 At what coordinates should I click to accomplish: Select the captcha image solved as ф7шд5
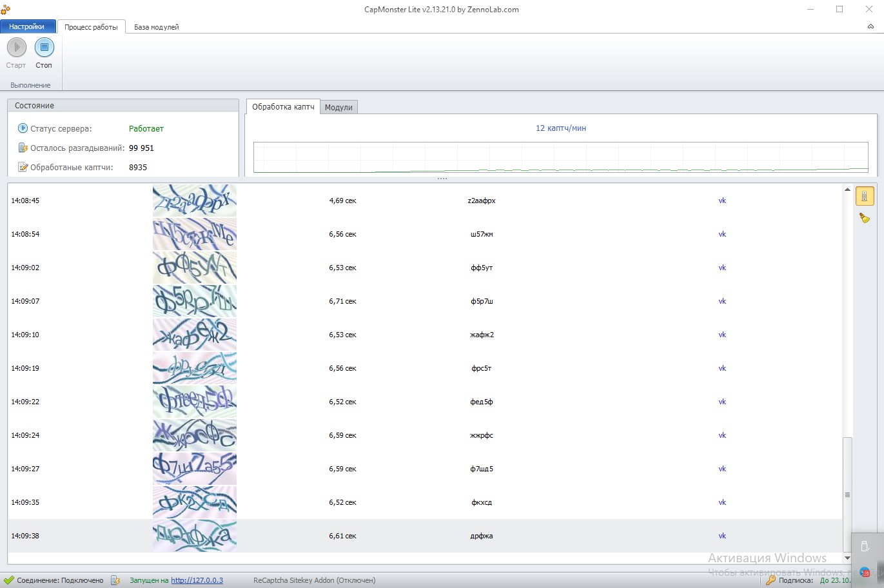[194, 469]
